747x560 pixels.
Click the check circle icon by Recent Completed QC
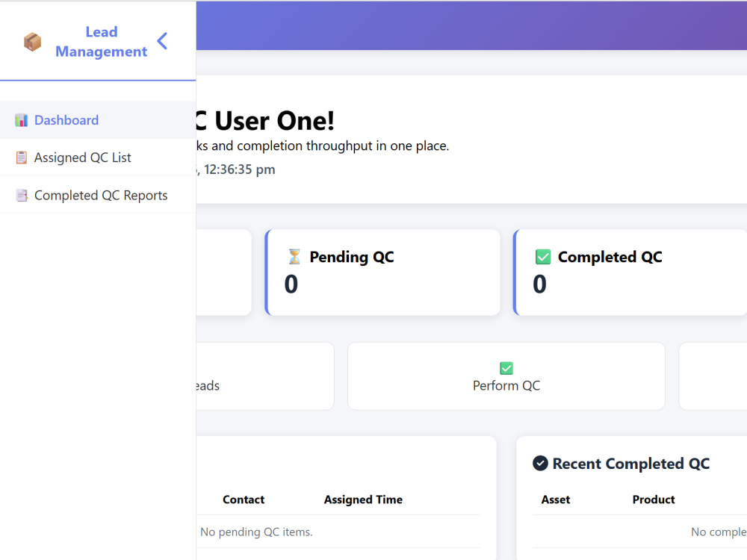click(x=540, y=464)
